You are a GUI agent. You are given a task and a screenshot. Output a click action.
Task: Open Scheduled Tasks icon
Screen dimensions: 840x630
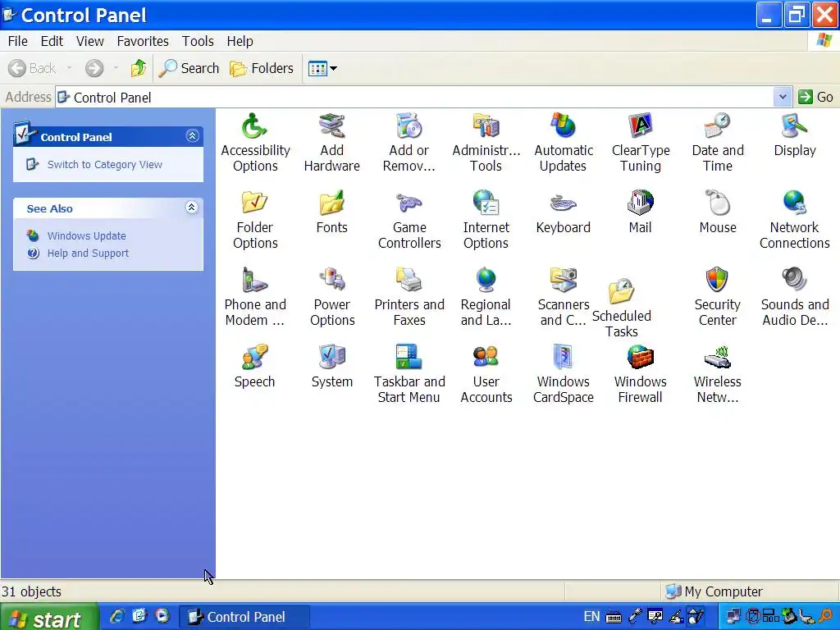(x=622, y=292)
